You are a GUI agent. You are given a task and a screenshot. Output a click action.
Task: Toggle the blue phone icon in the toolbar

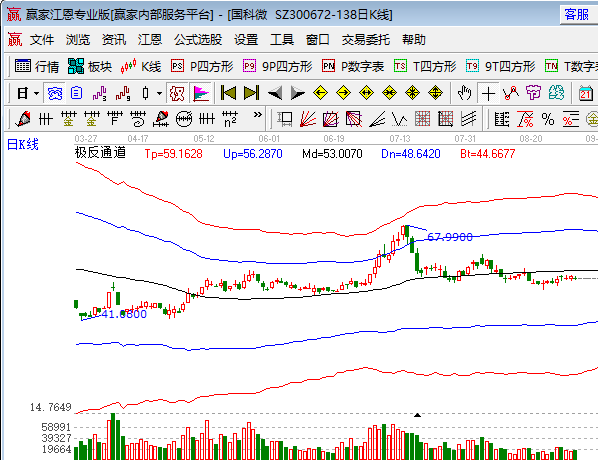55,93
